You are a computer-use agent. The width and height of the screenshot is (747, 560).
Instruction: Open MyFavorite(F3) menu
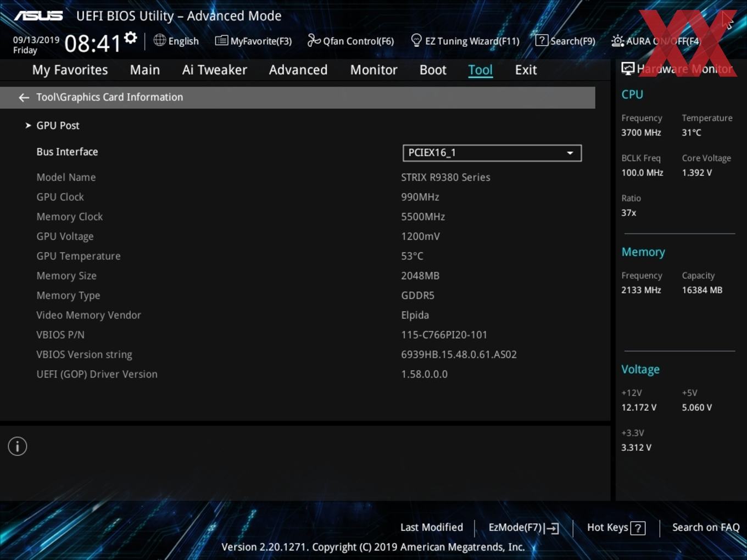point(261,41)
